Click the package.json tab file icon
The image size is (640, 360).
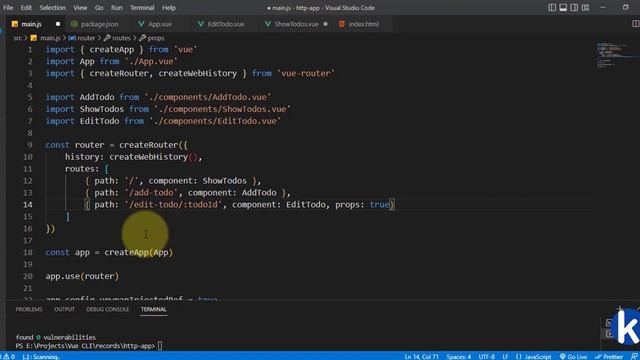tap(74, 24)
